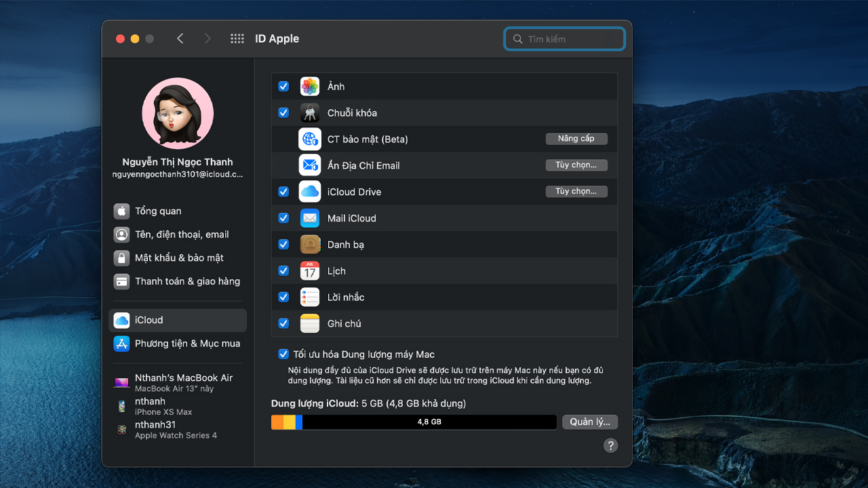This screenshot has width=868, height=488.
Task: Uncheck the Danh bạ checkbox
Action: point(283,245)
